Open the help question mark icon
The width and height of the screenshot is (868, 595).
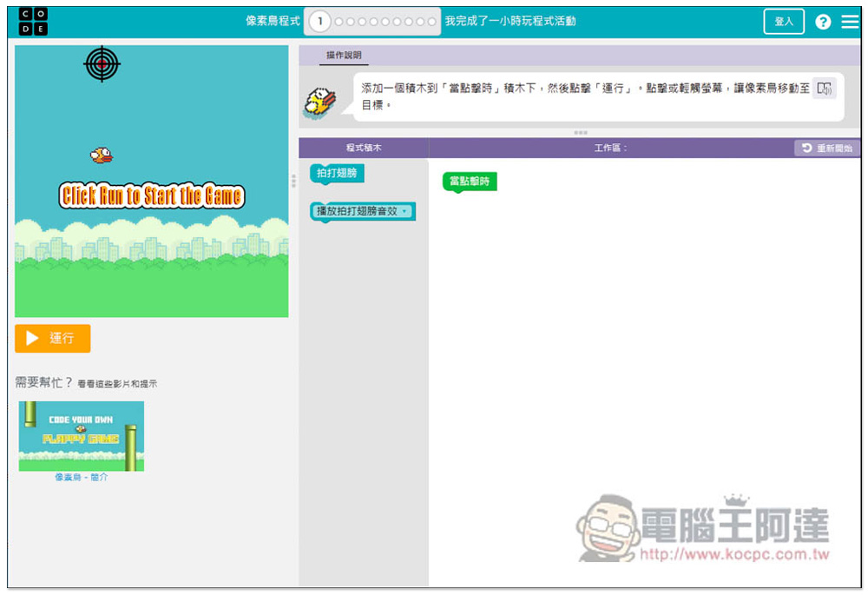pyautogui.click(x=823, y=22)
